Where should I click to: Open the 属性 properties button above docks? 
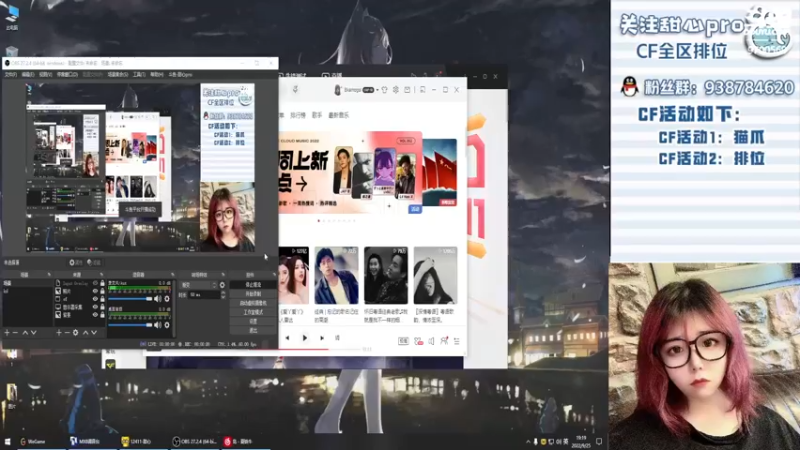pos(76,263)
